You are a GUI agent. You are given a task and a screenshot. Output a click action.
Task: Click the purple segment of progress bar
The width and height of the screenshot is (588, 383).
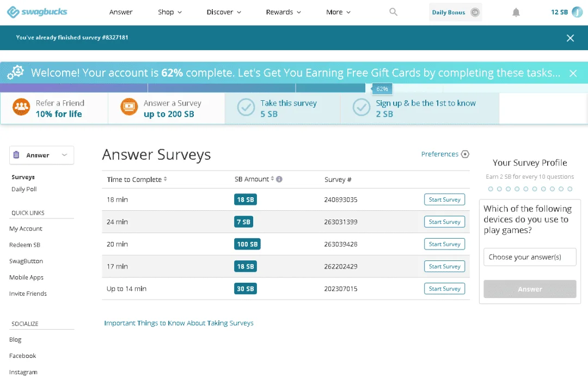(73, 88)
